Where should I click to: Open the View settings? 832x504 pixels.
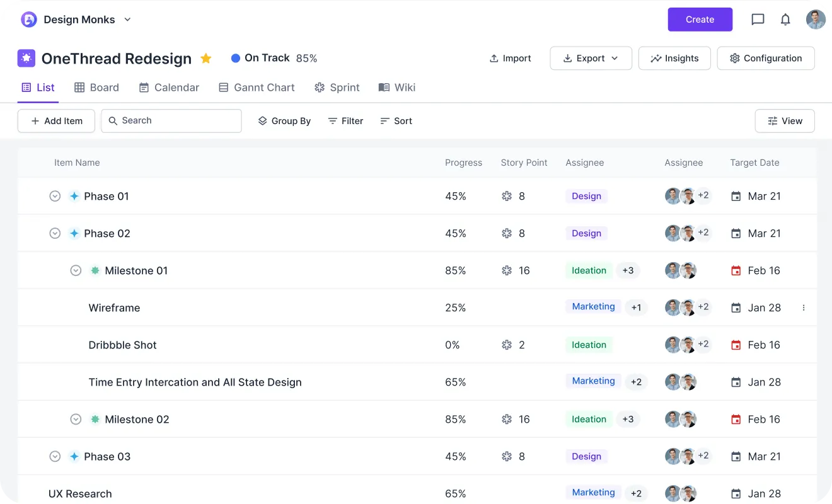coord(785,121)
